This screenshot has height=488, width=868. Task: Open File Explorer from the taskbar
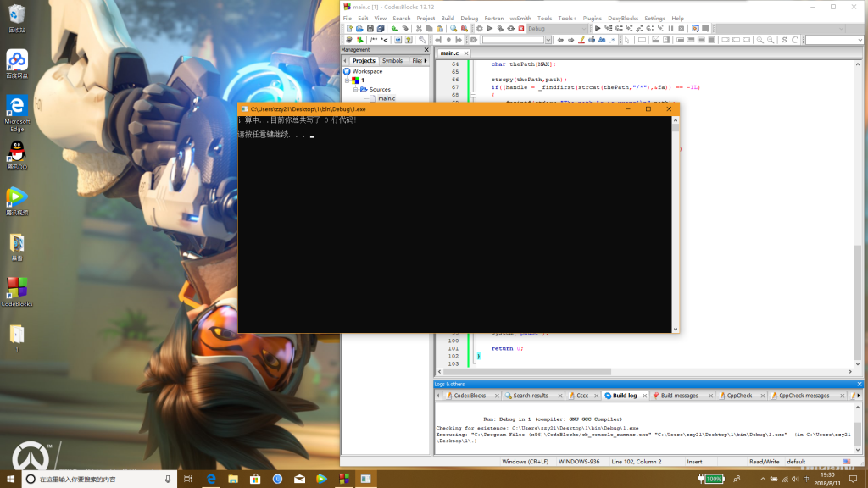click(x=233, y=480)
